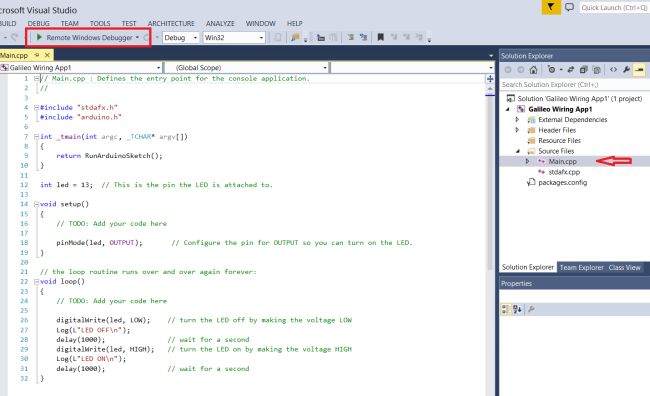Open the Pending Changes Filter dropdown arrow
650x396 pixels.
click(x=561, y=70)
